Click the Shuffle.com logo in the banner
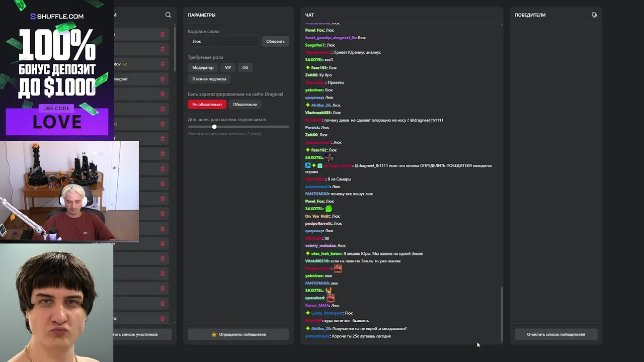 (x=57, y=17)
